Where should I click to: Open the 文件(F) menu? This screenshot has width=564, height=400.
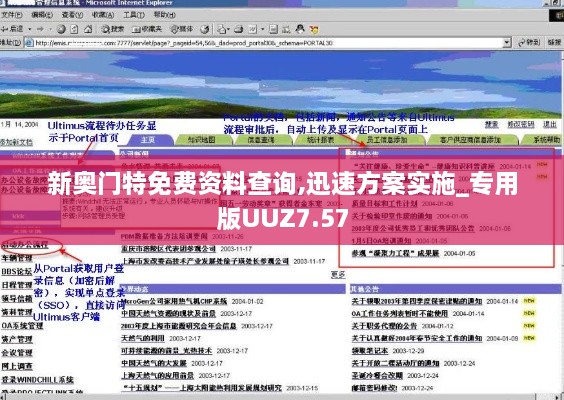(x=12, y=15)
